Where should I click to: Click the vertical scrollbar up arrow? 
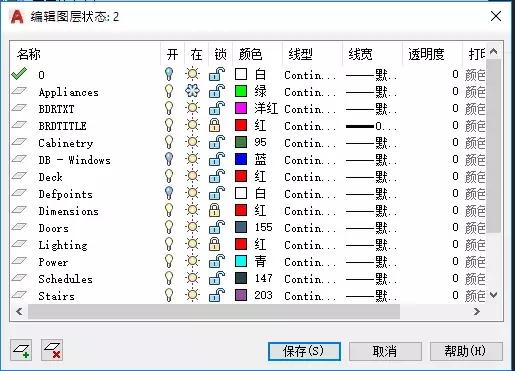coord(494,51)
